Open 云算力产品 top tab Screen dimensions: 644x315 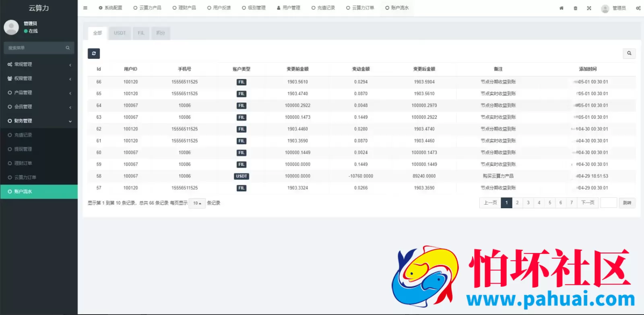[147, 8]
